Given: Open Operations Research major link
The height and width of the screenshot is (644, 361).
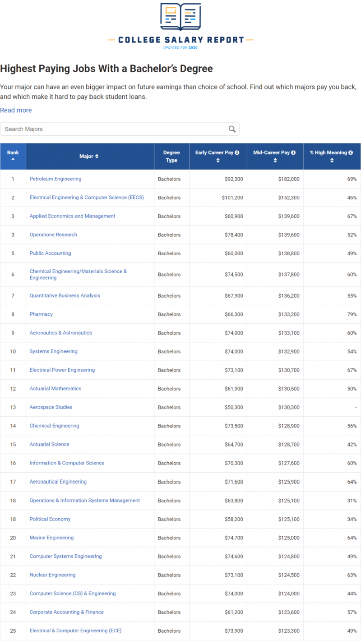Looking at the screenshot, I should [53, 235].
